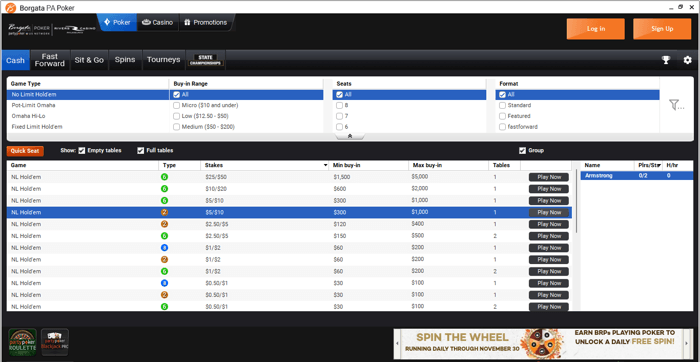Image resolution: width=700 pixels, height=362 pixels.
Task: Open the State Championships logo tab
Action: (206, 60)
